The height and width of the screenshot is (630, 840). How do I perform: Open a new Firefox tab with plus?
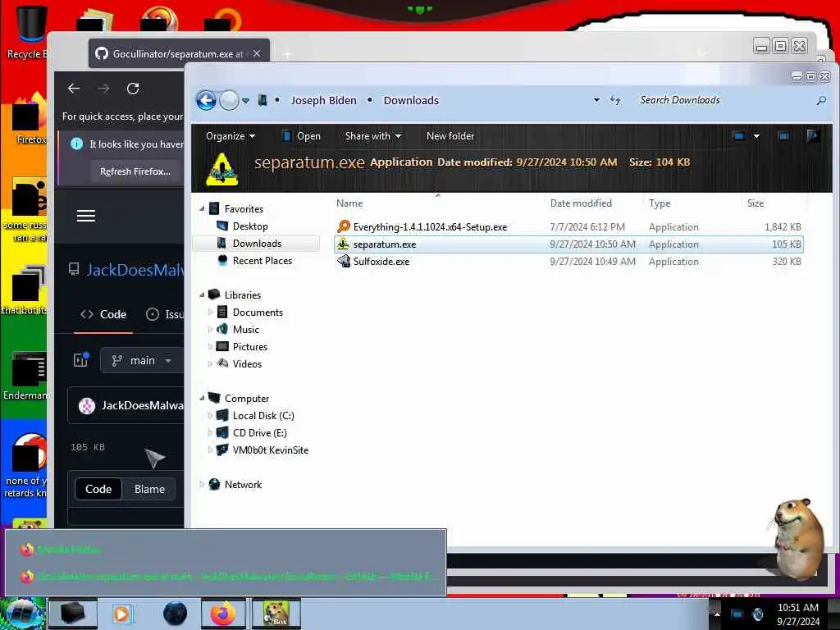286,54
